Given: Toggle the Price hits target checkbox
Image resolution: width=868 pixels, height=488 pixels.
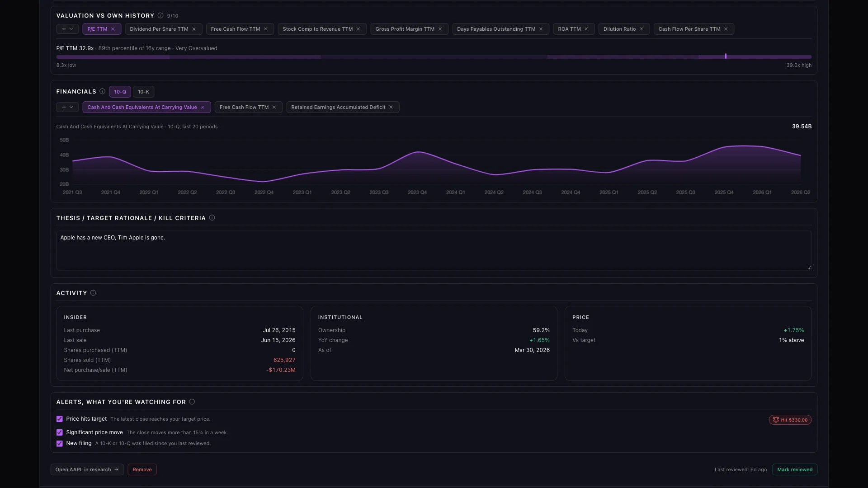Looking at the screenshot, I should tap(59, 419).
